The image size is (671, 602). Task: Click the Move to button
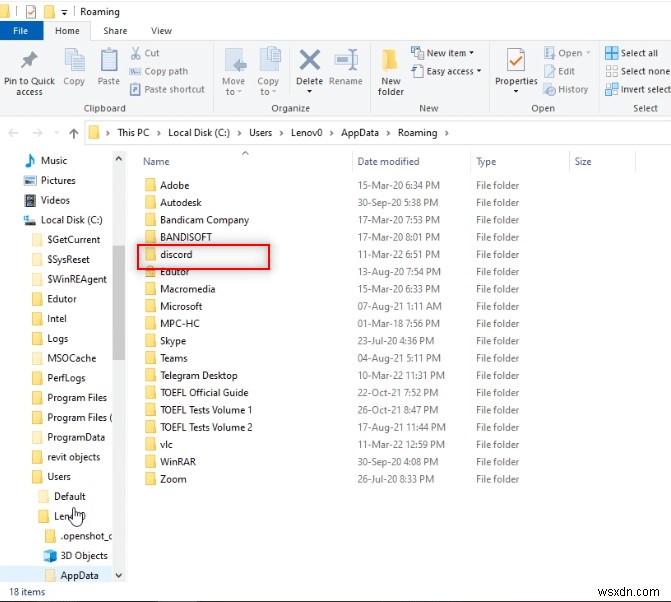(x=234, y=71)
